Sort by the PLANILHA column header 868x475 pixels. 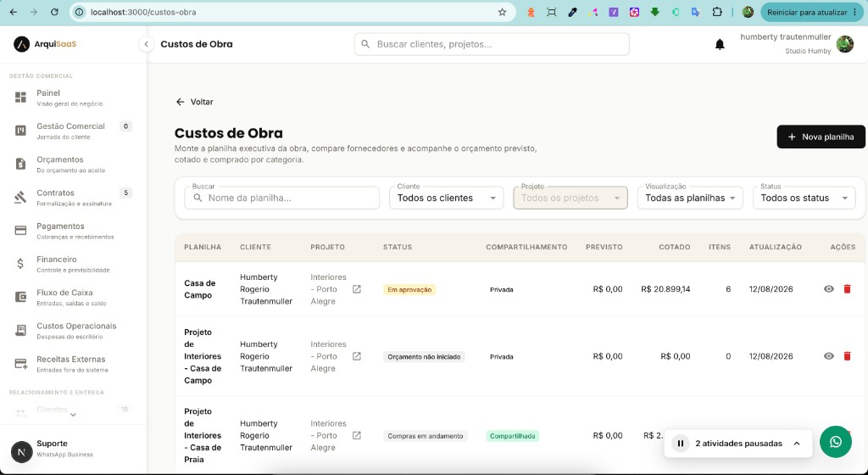click(203, 247)
